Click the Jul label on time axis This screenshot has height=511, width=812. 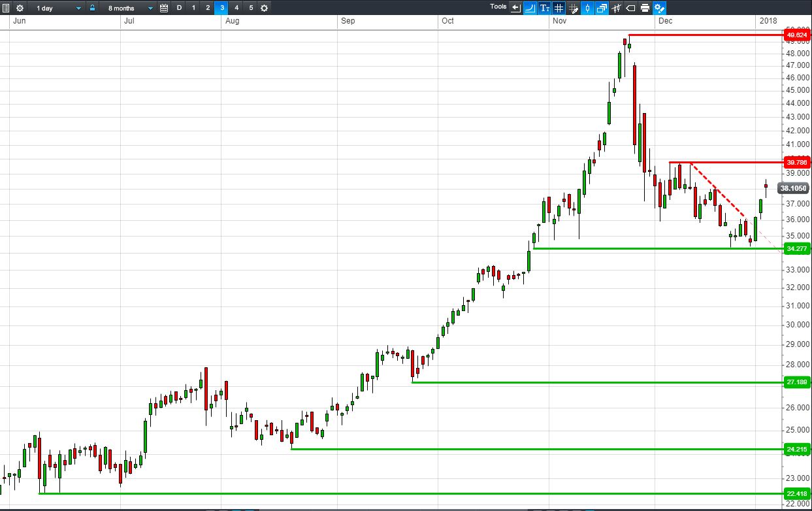(x=129, y=21)
